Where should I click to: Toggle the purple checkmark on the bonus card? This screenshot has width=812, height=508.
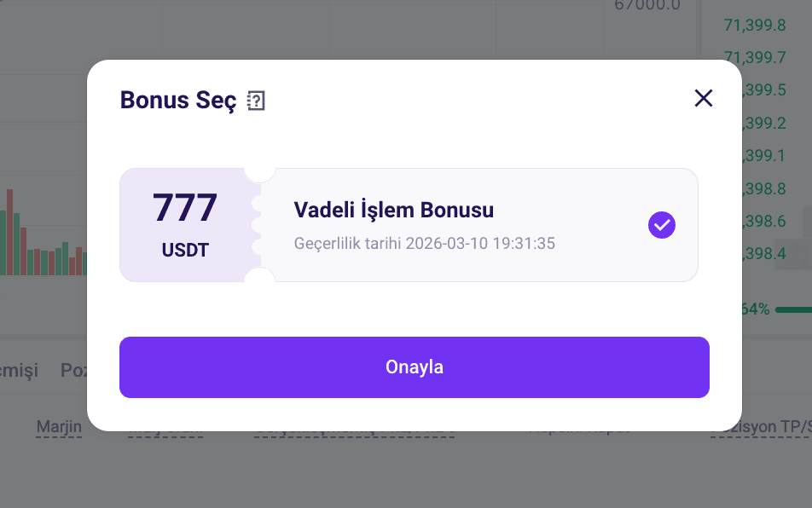point(661,225)
